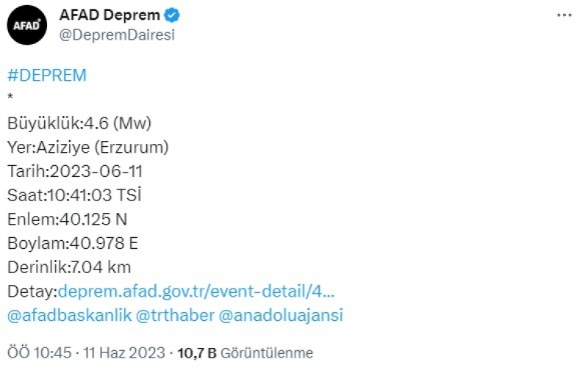Click the Saat:10:41:03 TSİ line
588x373 pixels.
click(74, 195)
